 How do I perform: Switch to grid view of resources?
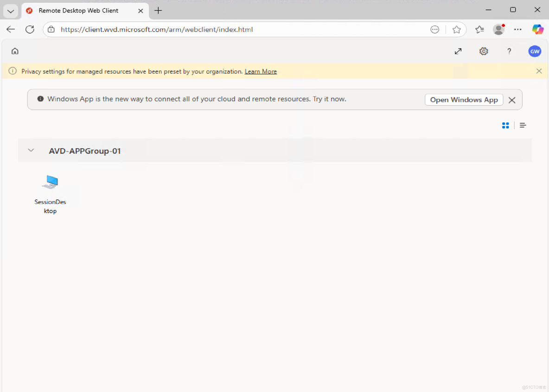(x=505, y=125)
